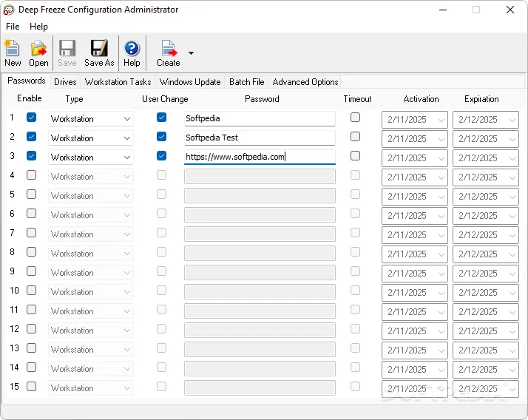Enable password row 6 checkbox
The height and width of the screenshot is (420, 528).
pos(31,213)
